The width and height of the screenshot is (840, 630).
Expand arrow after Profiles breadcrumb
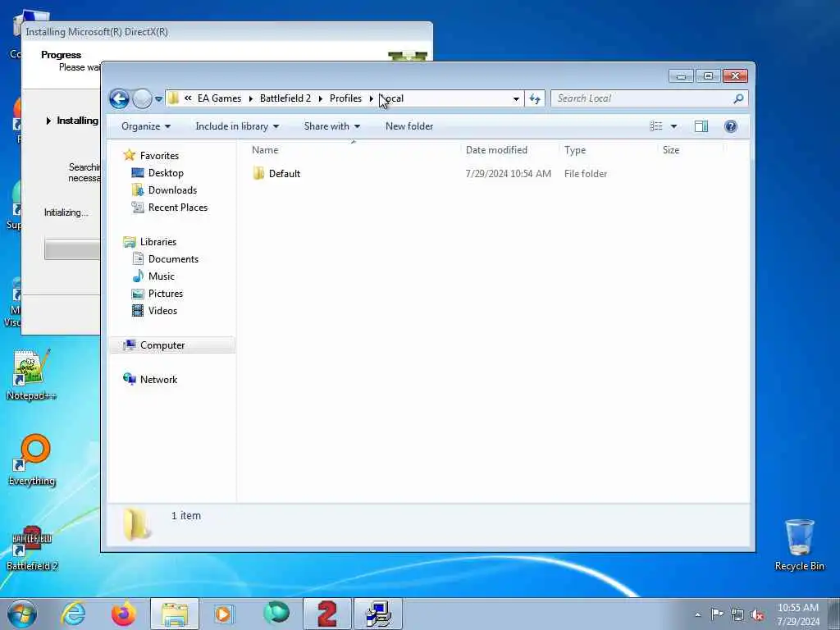point(372,98)
